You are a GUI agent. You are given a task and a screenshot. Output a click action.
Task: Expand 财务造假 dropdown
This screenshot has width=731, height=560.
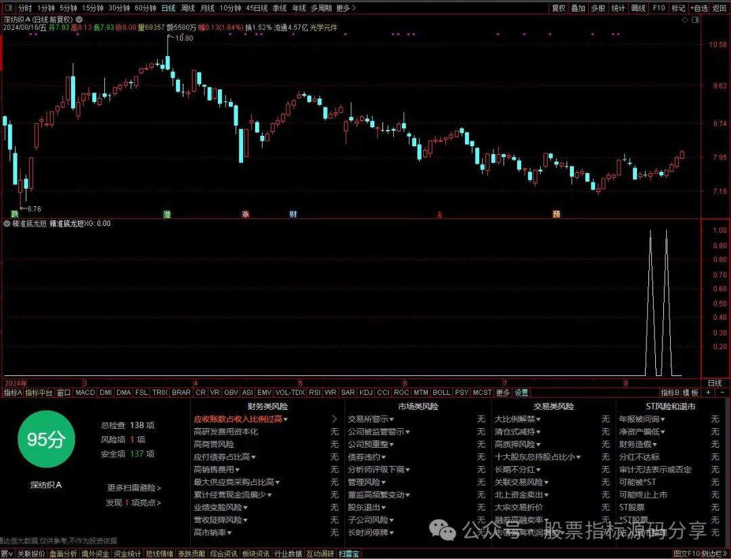pyautogui.click(x=638, y=444)
